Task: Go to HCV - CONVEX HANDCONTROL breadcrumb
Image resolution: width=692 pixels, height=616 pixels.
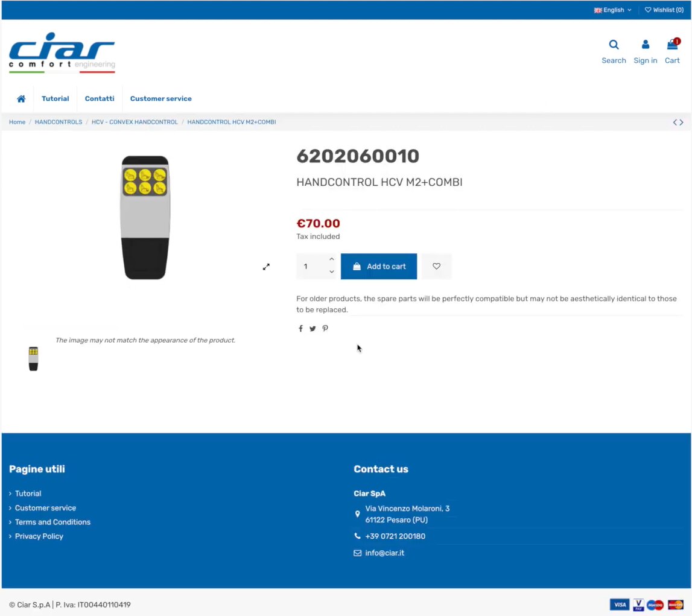Action: pos(135,122)
